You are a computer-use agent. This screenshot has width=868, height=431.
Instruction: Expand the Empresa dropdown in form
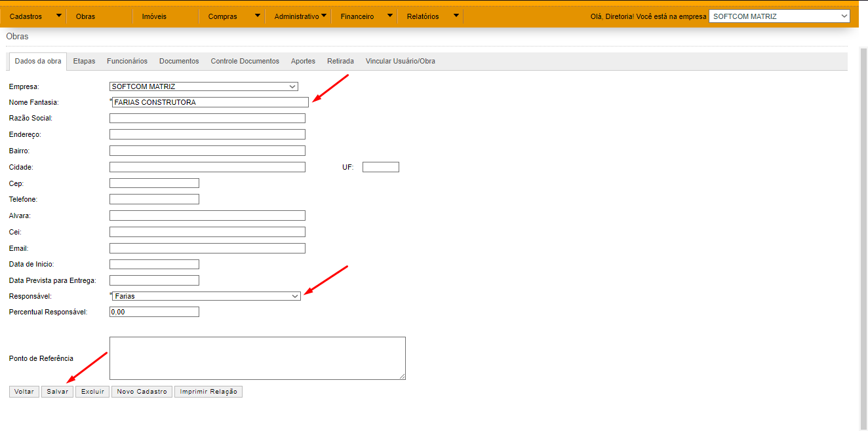click(204, 86)
